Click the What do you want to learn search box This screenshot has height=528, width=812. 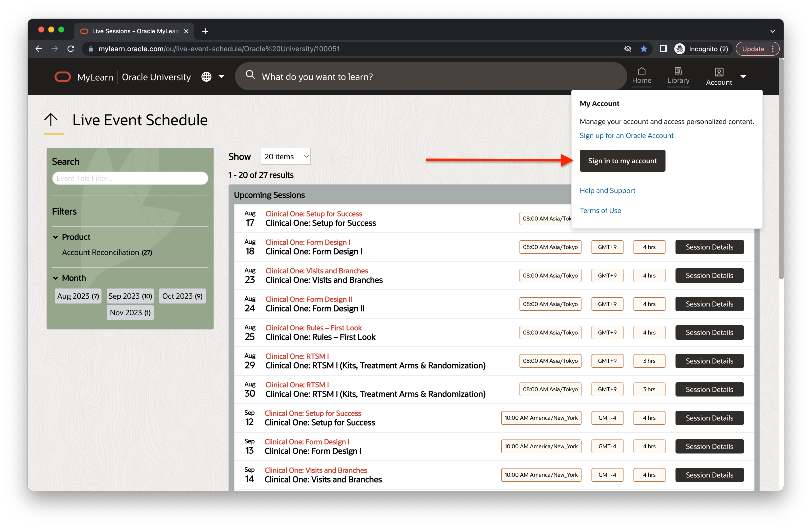[x=431, y=76]
